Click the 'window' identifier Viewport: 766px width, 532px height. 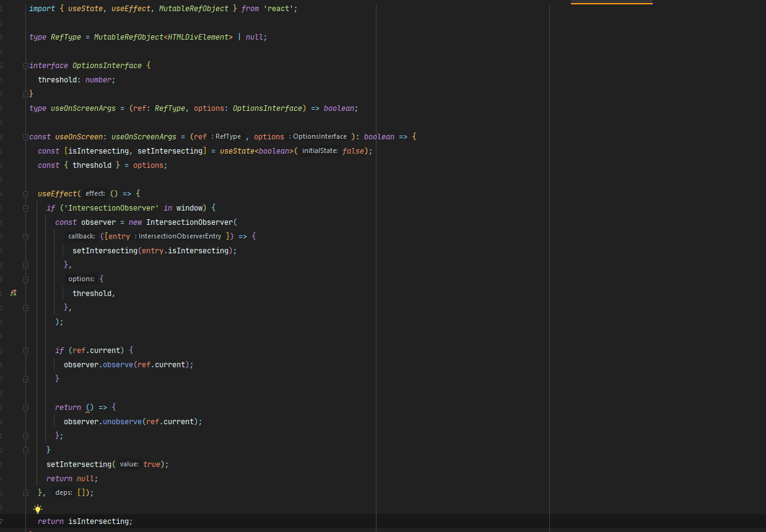coord(189,208)
